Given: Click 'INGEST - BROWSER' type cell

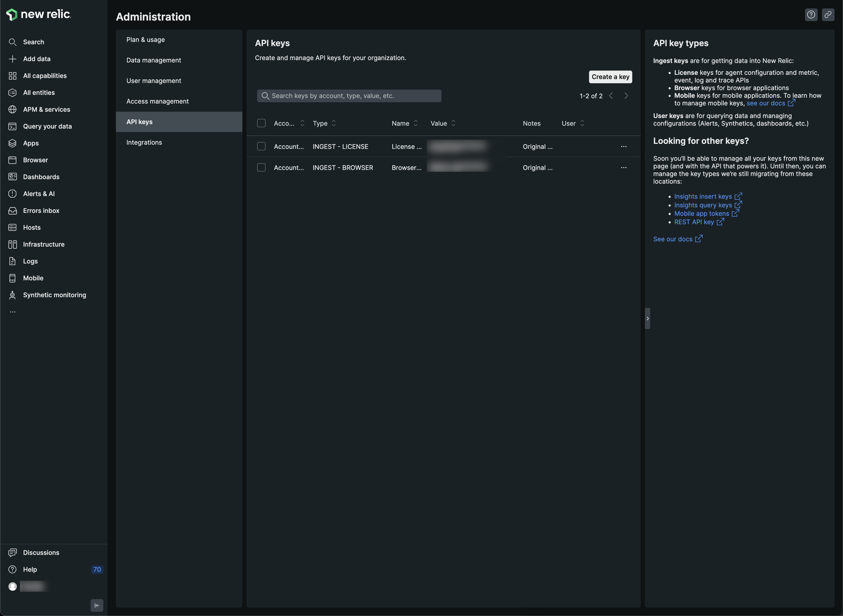Looking at the screenshot, I should pyautogui.click(x=343, y=168).
